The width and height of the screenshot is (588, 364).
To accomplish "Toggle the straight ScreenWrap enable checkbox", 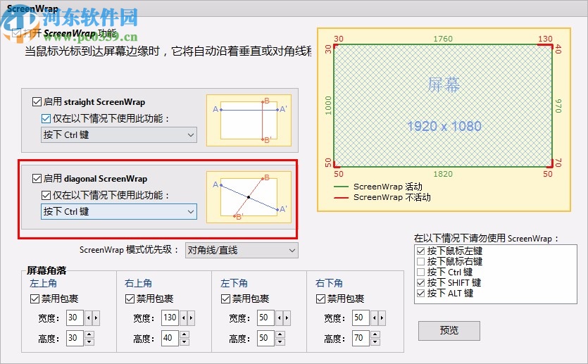I will tap(37, 101).
